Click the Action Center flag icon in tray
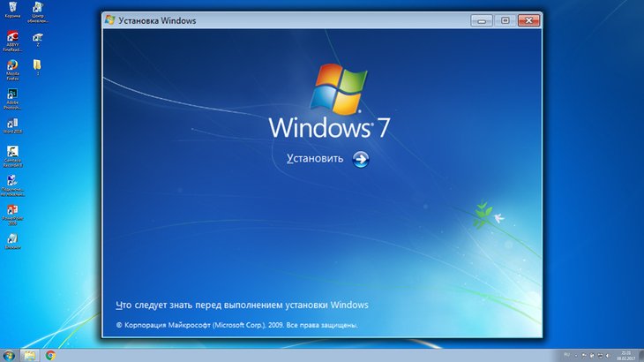Viewport: 644px width, 362px height. (x=584, y=356)
